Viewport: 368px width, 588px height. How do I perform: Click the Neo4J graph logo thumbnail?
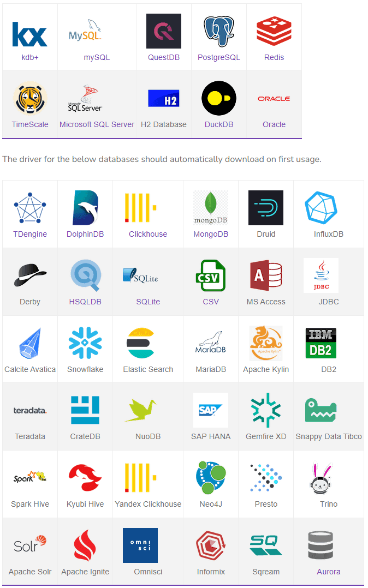coord(211,477)
